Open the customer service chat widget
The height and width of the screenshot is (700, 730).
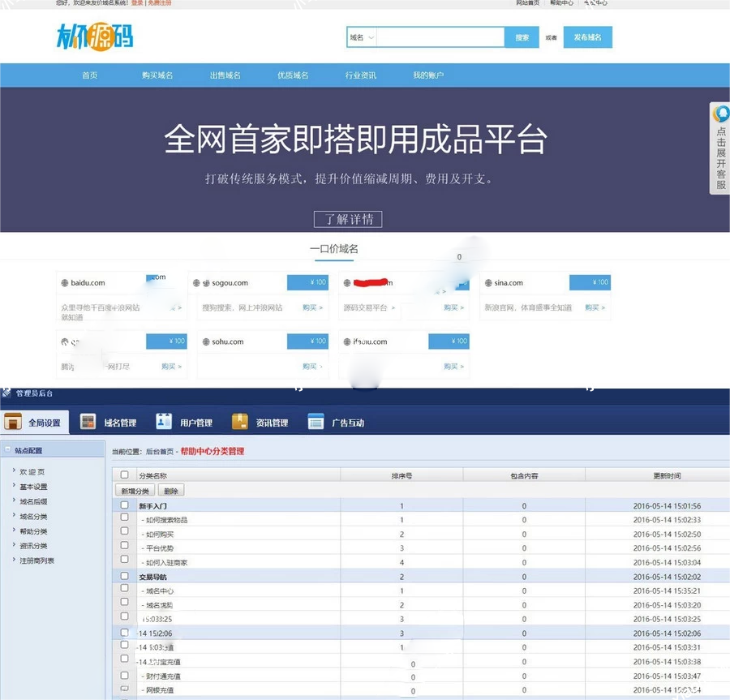point(719,148)
